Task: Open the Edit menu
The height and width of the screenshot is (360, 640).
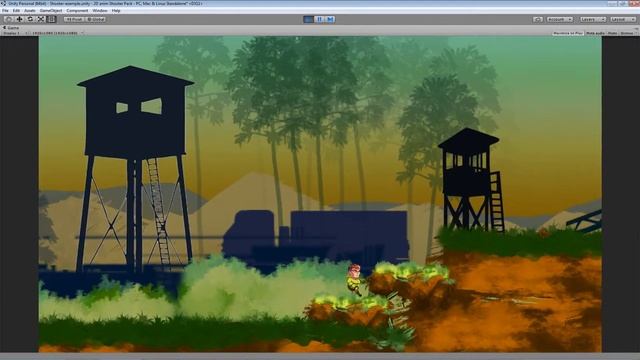Action: (16, 11)
